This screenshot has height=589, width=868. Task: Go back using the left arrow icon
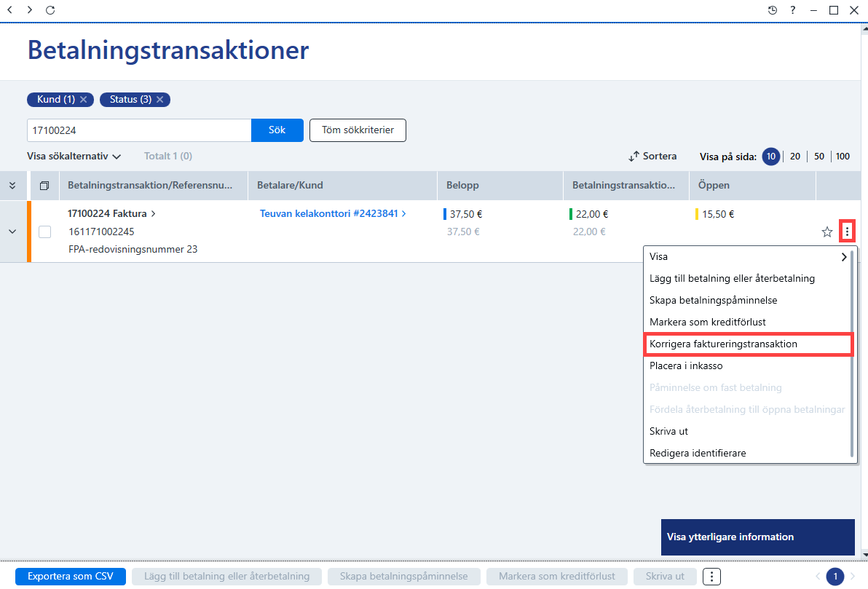(10, 10)
